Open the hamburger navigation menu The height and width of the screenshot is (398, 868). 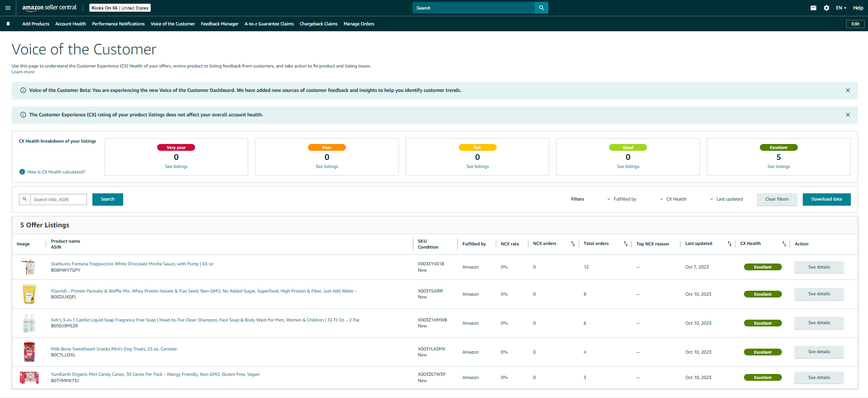pos(8,8)
